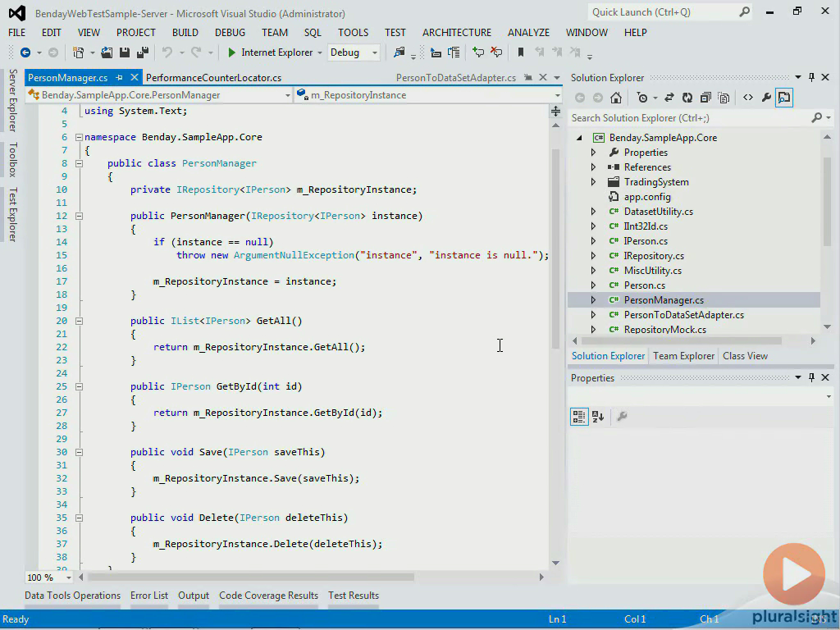
Task: Click Categorized view icon in Properties panel
Action: point(579,416)
